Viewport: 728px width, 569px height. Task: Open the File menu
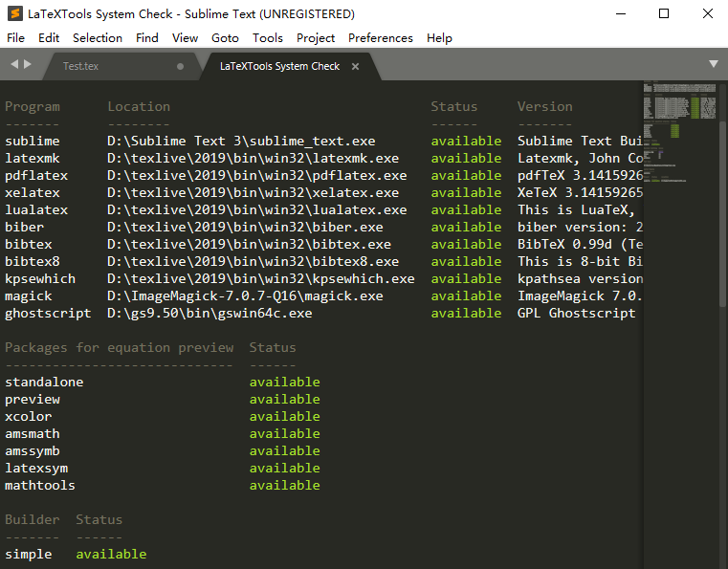16,38
